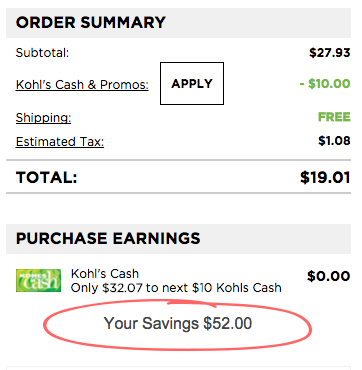Click the green -$10.00 discount amount
This screenshot has width=362, height=370.
point(325,83)
